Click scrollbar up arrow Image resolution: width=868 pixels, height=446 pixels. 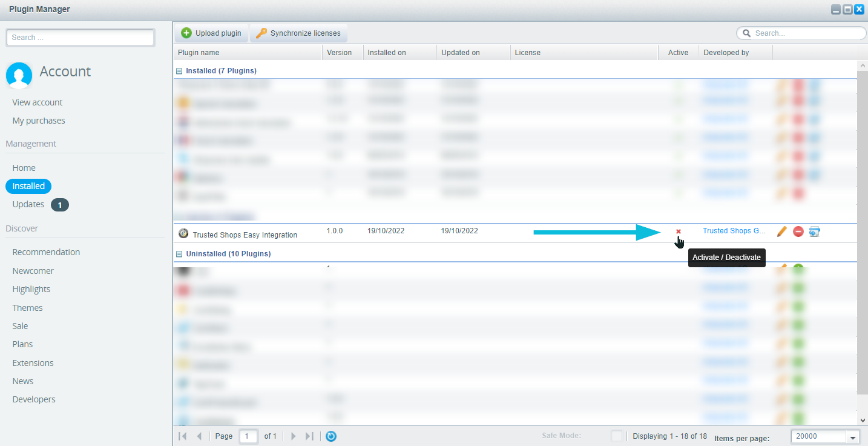pyautogui.click(x=863, y=65)
